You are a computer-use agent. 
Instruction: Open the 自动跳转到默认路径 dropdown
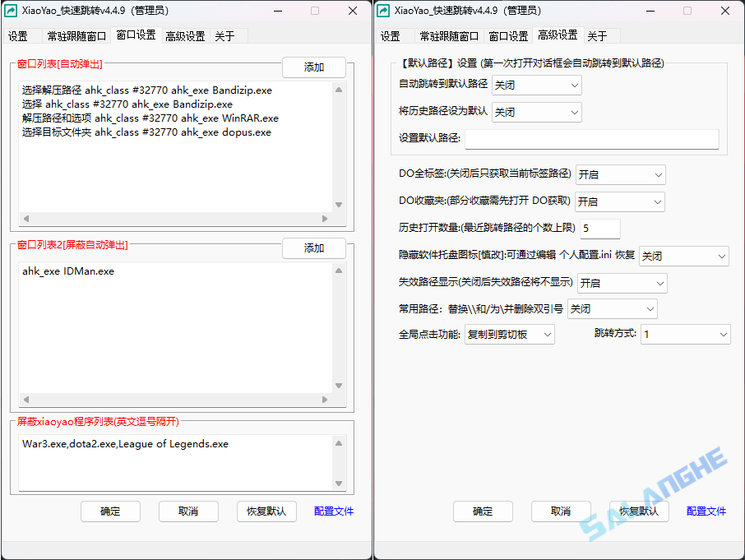click(x=536, y=85)
